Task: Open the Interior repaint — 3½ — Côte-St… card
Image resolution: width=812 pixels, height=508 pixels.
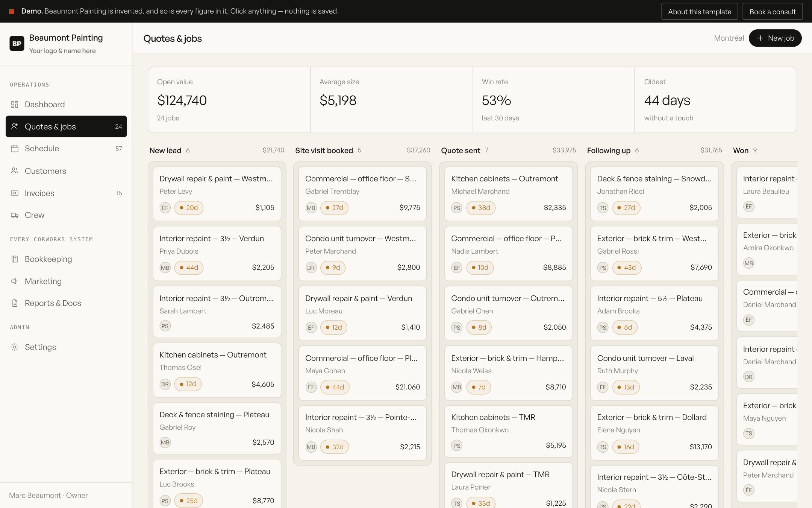Action: click(x=654, y=487)
